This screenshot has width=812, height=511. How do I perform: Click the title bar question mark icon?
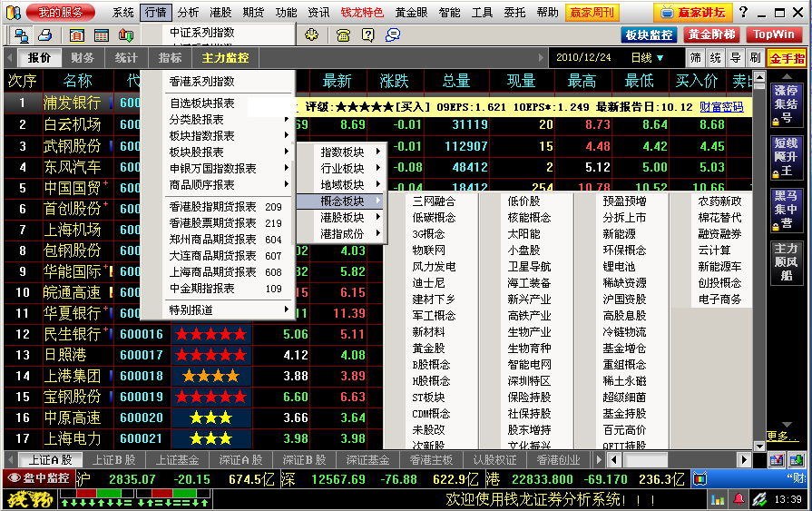743,12
